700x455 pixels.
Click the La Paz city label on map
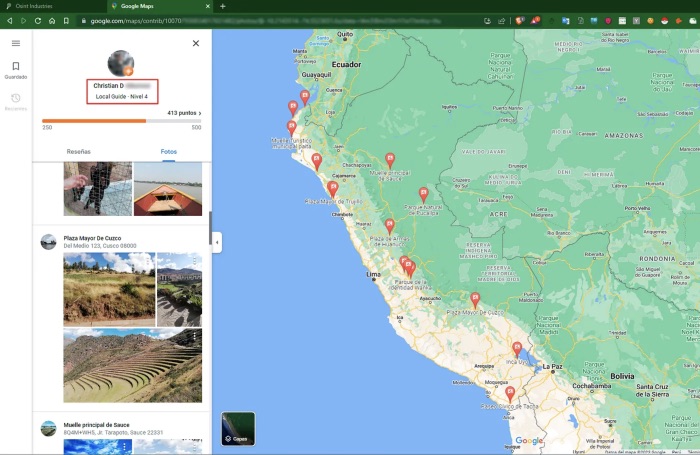point(553,366)
